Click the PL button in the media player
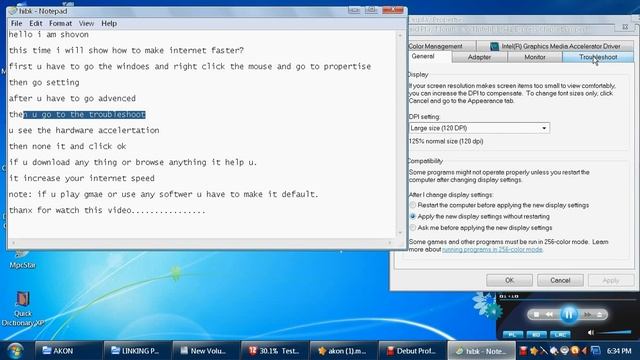This screenshot has width=640, height=360. (513, 335)
